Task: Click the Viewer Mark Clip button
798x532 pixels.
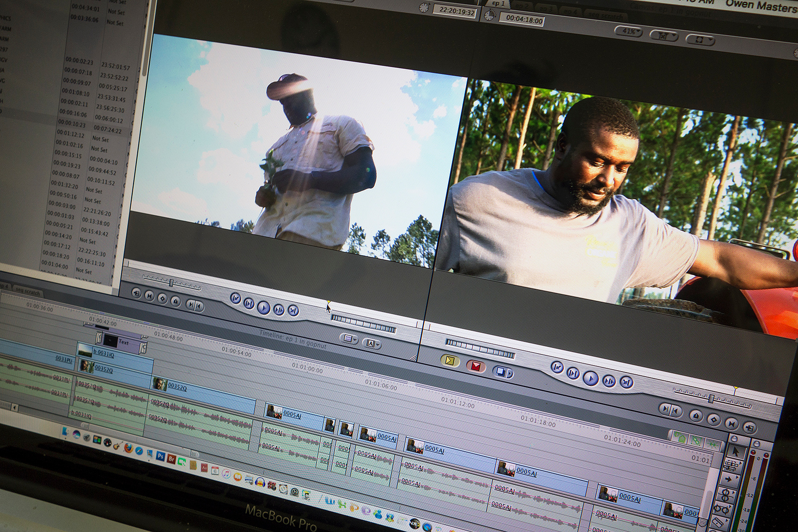Action: pos(149,295)
